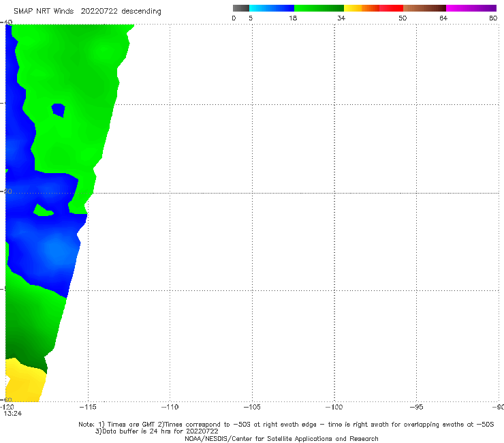Screen dimensions: 504x443
Task: Click the brown 50-64 segment of the color bar
Action: [424, 8]
